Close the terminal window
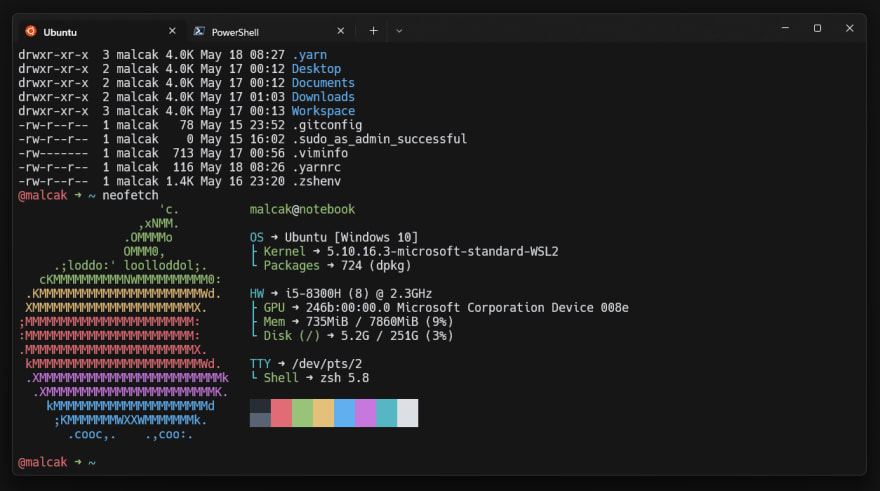 tap(850, 28)
